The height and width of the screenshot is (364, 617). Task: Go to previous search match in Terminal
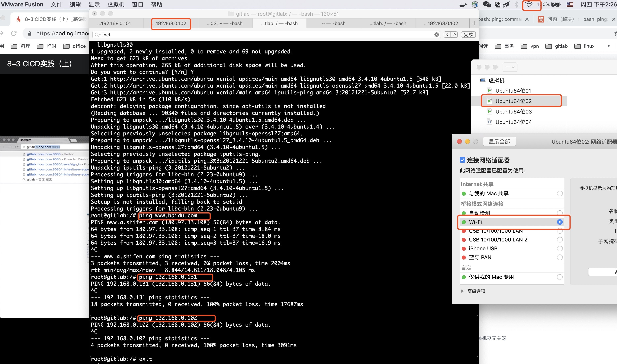(x=447, y=35)
